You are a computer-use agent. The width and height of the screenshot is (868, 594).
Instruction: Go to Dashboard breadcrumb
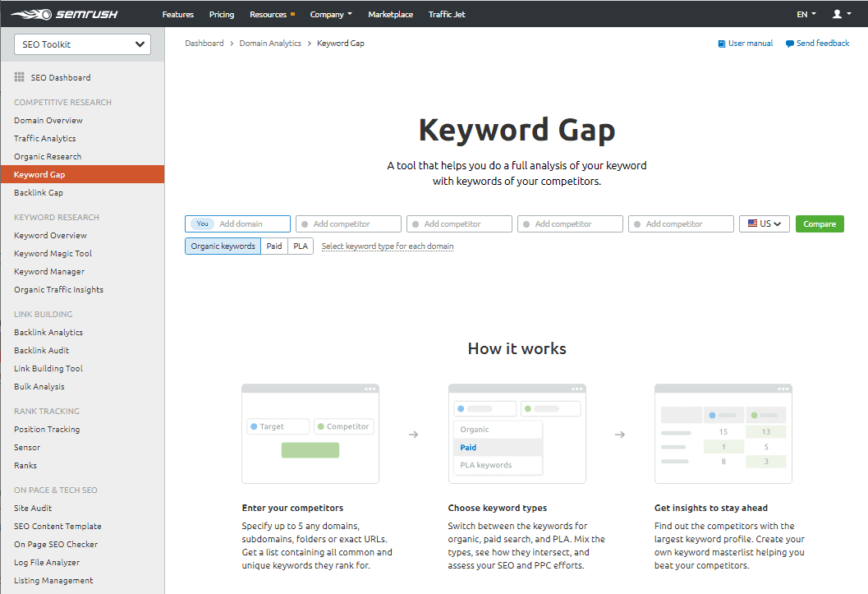point(204,44)
